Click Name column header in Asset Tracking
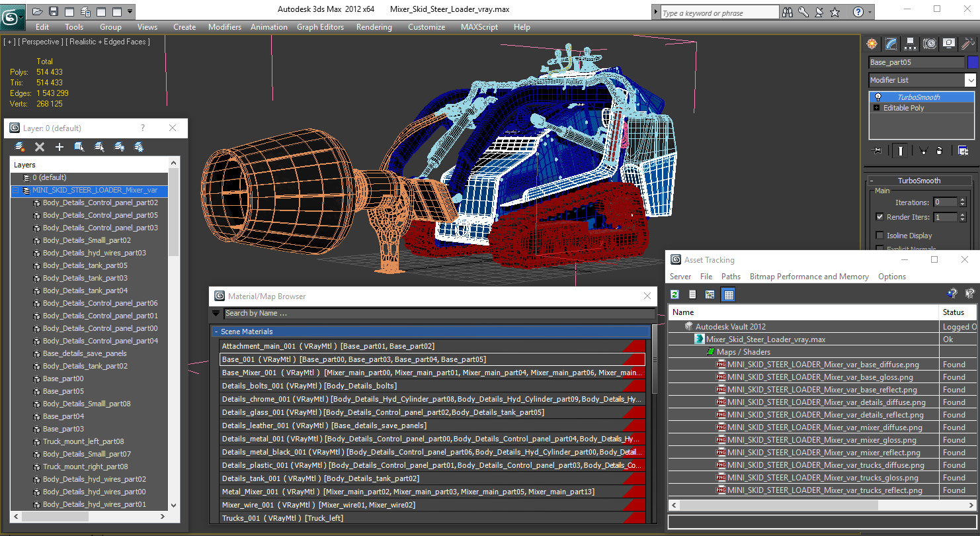980x536 pixels. (x=803, y=312)
